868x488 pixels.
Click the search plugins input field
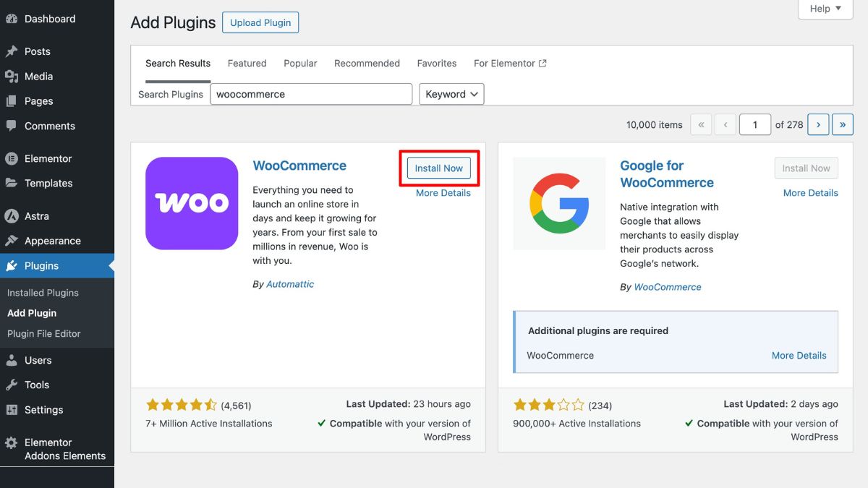(x=311, y=94)
